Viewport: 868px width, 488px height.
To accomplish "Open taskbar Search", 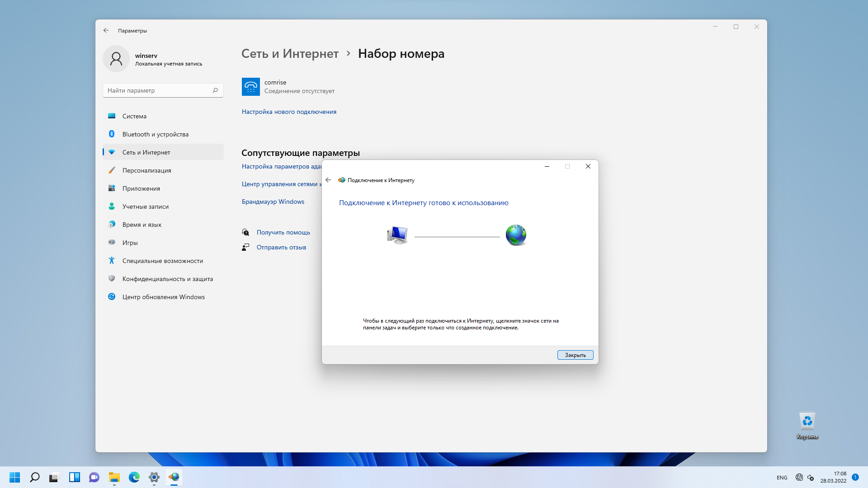I will pos(35,477).
